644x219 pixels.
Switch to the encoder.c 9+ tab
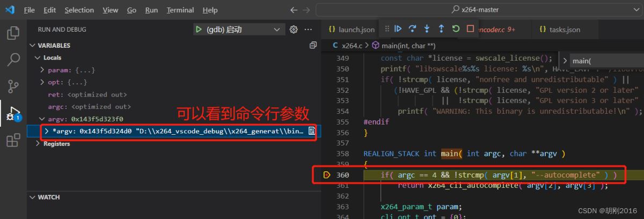tap(496, 30)
